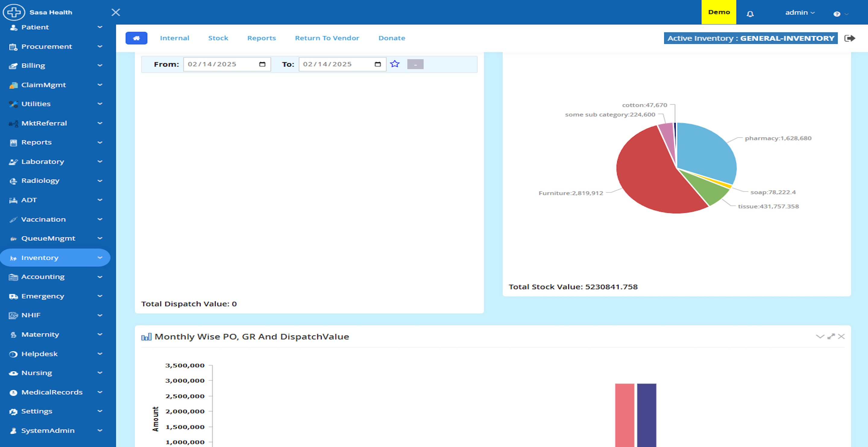Screen dimensions: 868x447
Task: Open the Stock tab
Action: pos(218,38)
